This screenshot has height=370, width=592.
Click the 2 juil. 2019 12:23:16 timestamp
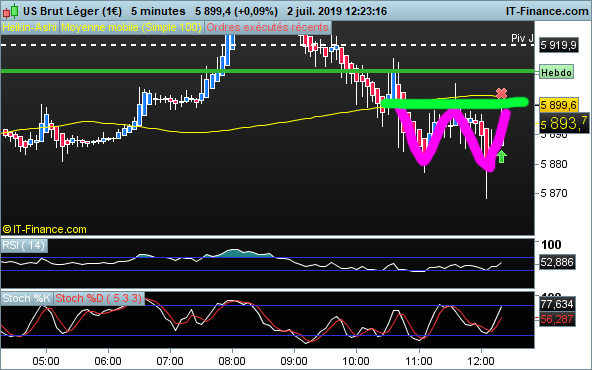[337, 11]
